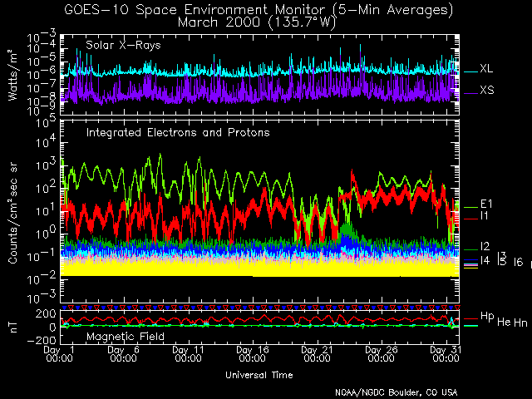This screenshot has width=532, height=399.
Task: Click the Hn legend label
Action: click(x=520, y=322)
